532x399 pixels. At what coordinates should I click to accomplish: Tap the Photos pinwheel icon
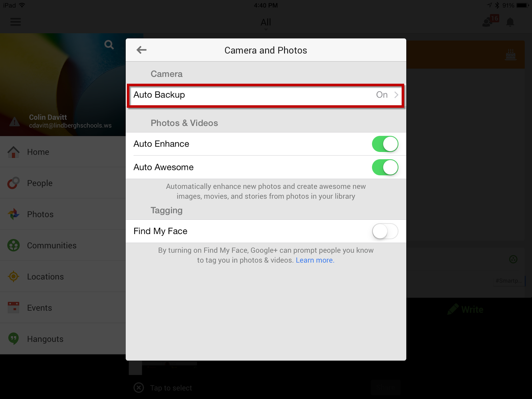[13, 214]
